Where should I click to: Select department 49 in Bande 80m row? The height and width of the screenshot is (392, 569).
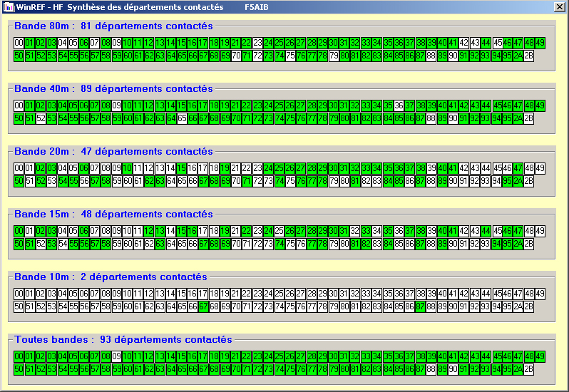540,43
